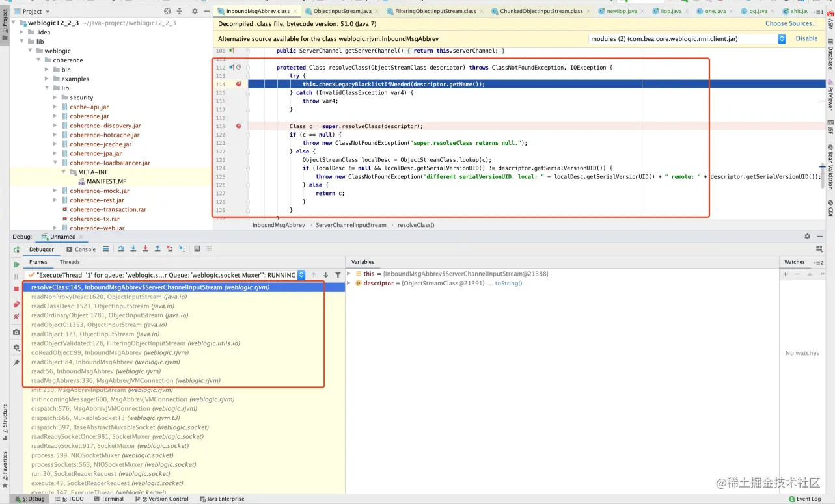This screenshot has width=835, height=504.
Task: Take a thread dump with camera icon
Action: tap(16, 332)
